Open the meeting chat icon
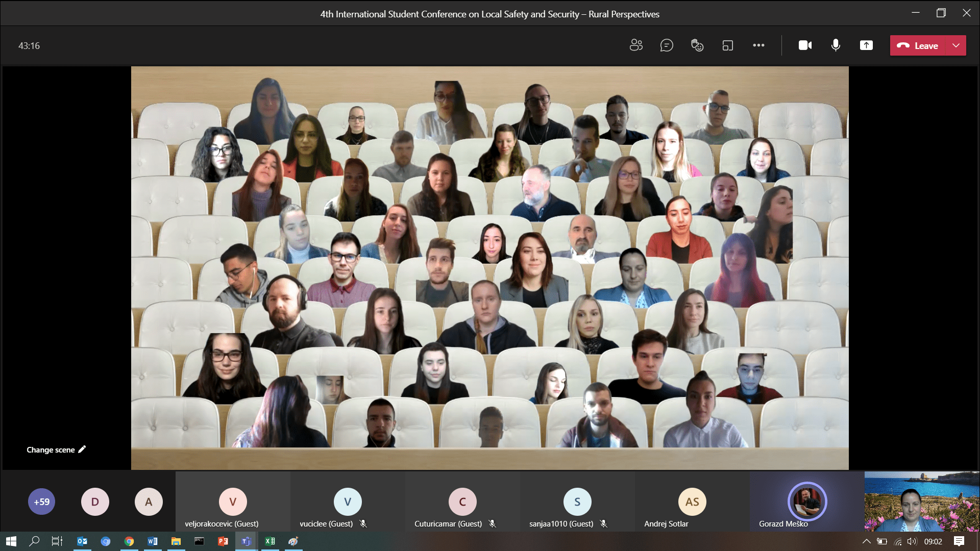The image size is (980, 551). pyautogui.click(x=667, y=45)
